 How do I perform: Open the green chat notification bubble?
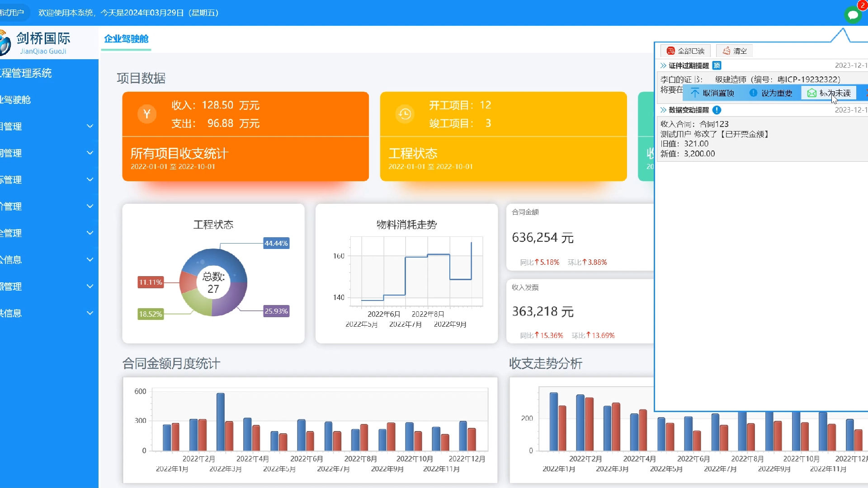click(x=853, y=14)
